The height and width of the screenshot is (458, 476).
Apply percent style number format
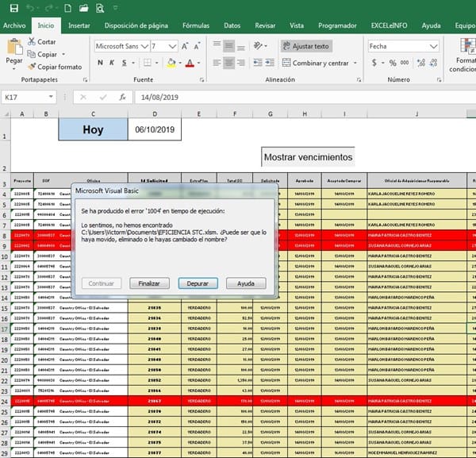[x=393, y=63]
